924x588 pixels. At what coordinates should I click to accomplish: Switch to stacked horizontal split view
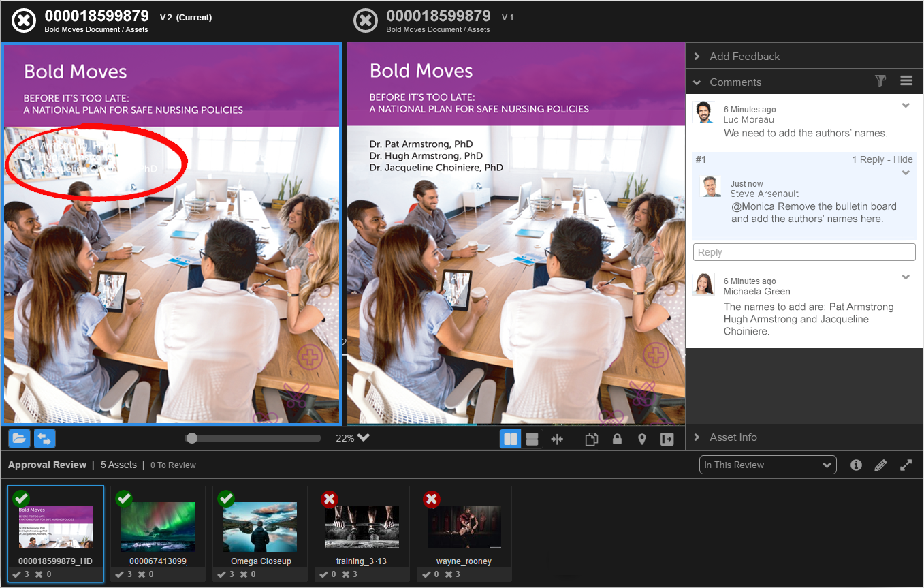532,439
